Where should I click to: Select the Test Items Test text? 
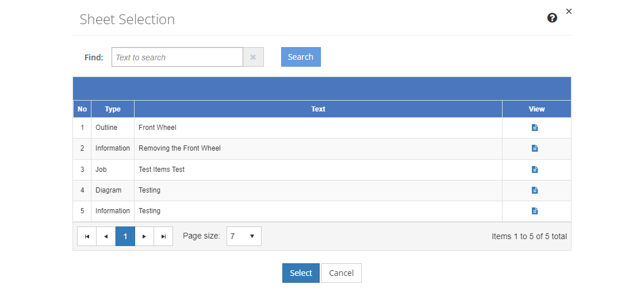pyautogui.click(x=162, y=170)
